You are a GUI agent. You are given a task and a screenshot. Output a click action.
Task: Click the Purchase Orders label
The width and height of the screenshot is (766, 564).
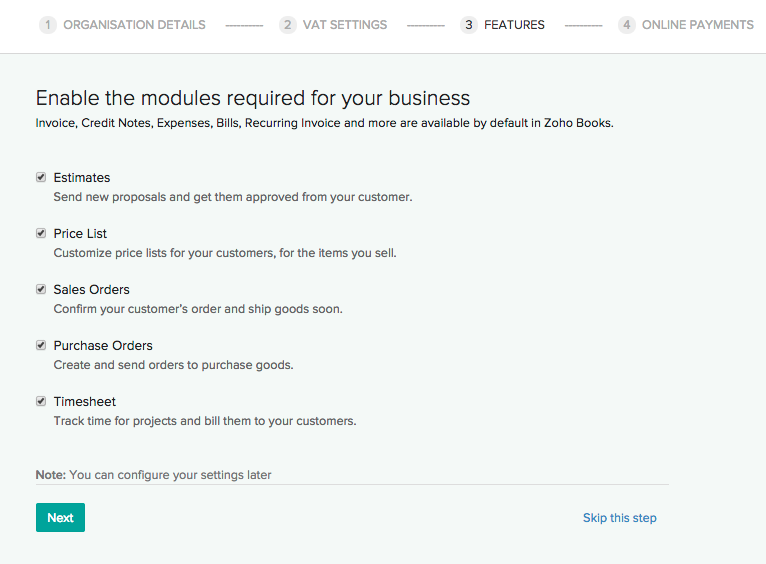[x=103, y=346]
